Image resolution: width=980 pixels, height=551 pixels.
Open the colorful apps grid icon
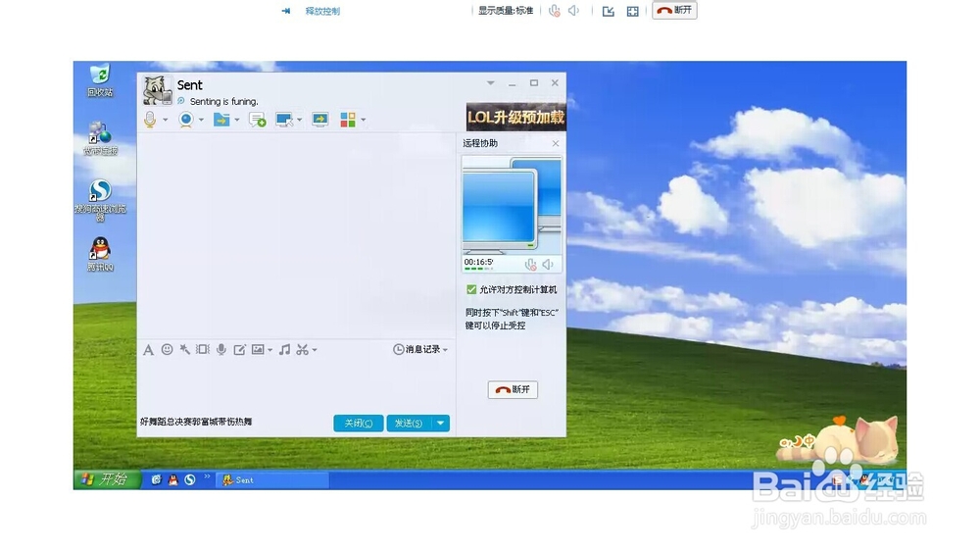[x=348, y=120]
